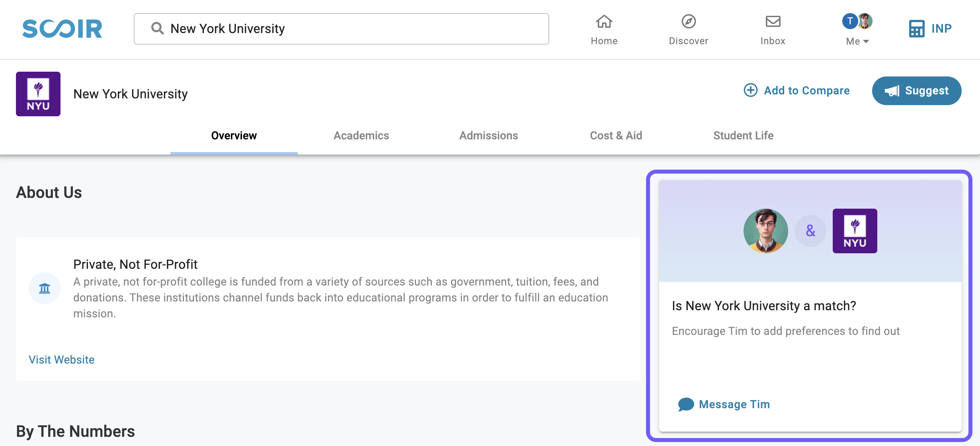
Task: Click the megaphone icon in Suggest
Action: [892, 91]
